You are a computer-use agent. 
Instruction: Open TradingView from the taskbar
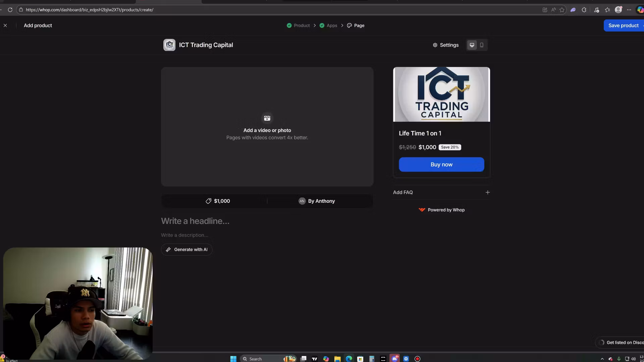click(314, 359)
